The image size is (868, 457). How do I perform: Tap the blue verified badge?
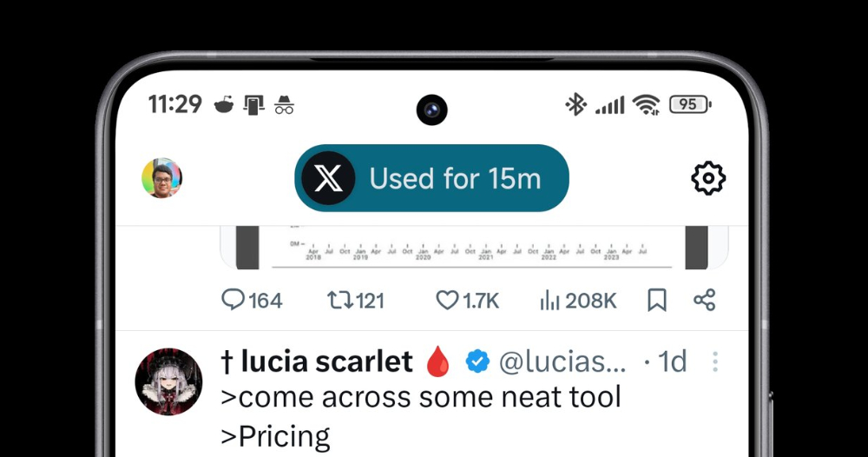[477, 361]
